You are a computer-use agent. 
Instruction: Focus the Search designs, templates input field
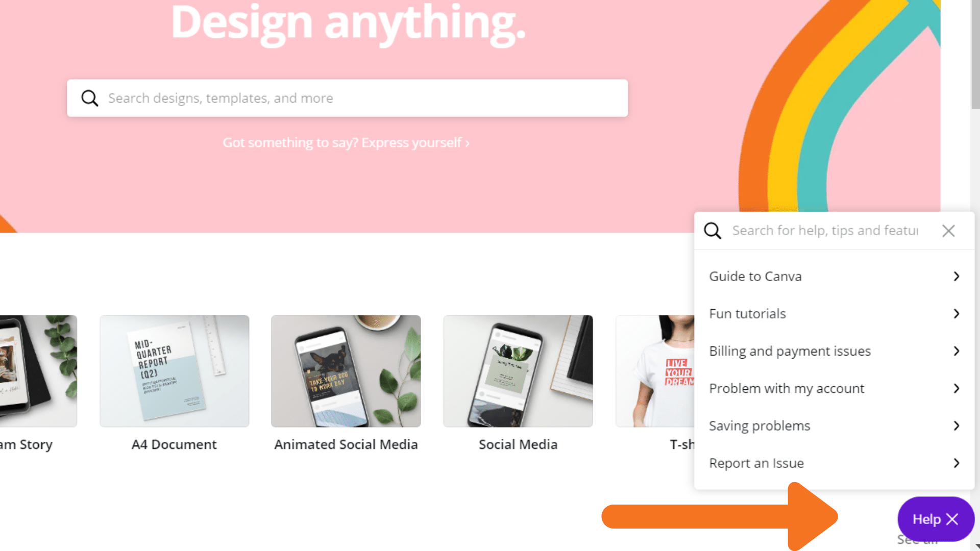(347, 98)
